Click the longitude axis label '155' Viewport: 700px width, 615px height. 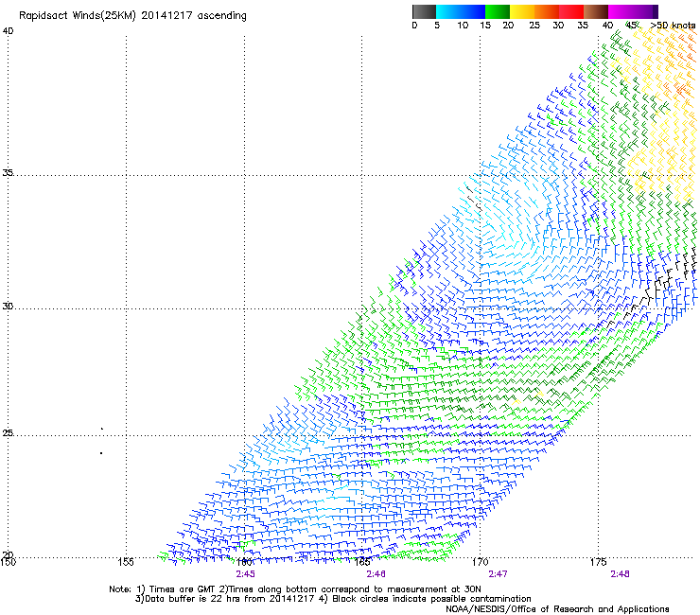pyautogui.click(x=126, y=562)
